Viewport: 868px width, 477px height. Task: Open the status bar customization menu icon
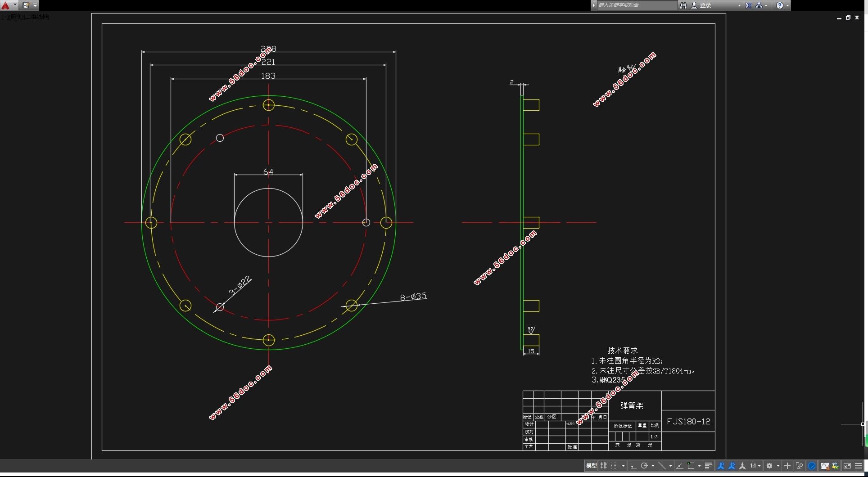coord(858,466)
